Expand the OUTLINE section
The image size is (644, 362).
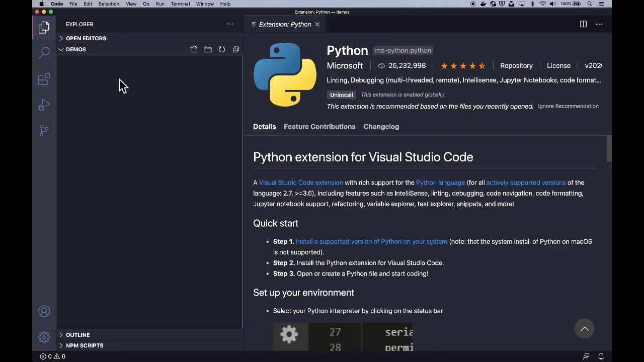click(x=149, y=335)
